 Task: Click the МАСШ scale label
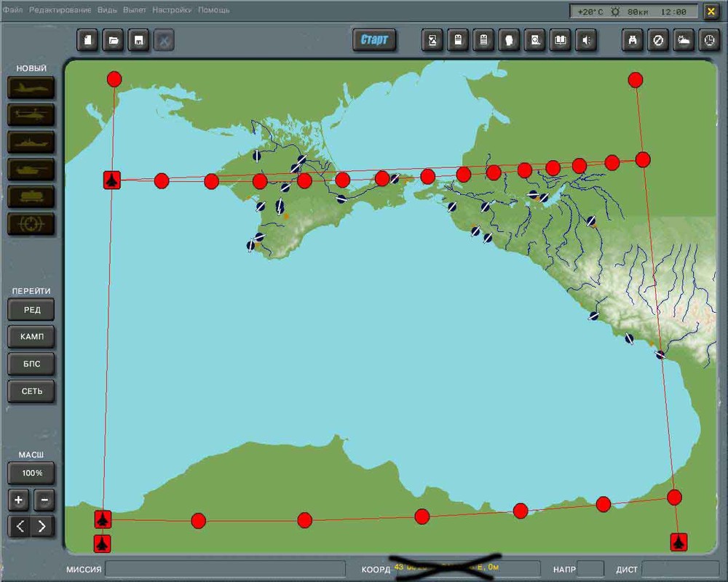click(x=31, y=455)
